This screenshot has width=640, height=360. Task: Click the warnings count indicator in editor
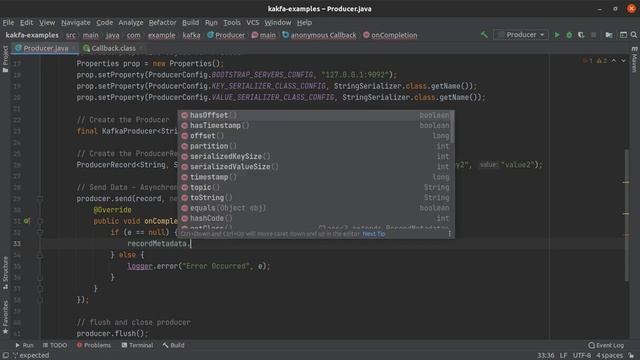(602, 61)
